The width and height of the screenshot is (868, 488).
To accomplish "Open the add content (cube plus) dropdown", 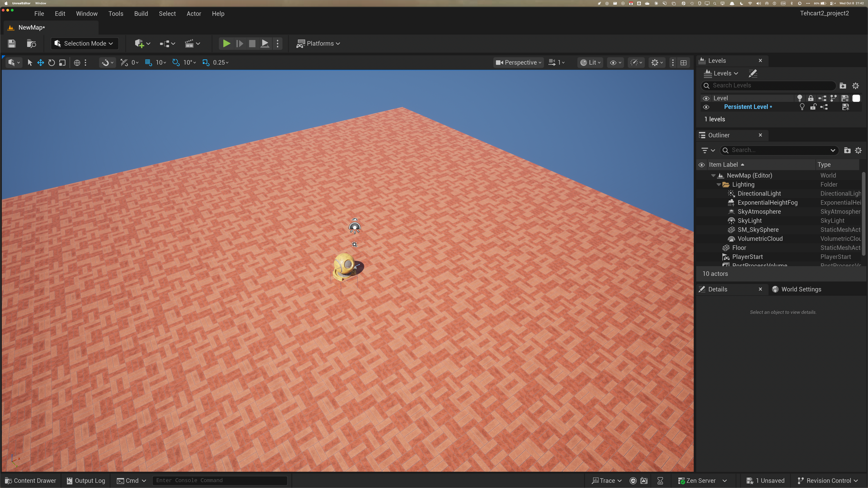I will coord(142,43).
